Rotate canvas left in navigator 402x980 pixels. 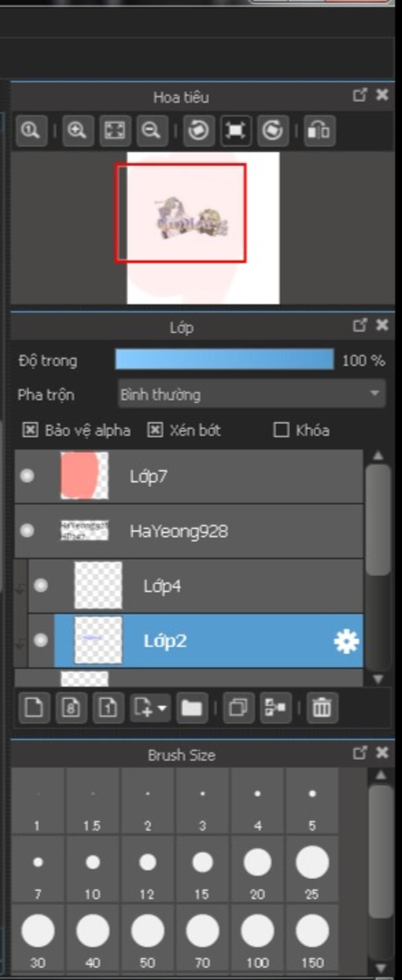point(198,130)
